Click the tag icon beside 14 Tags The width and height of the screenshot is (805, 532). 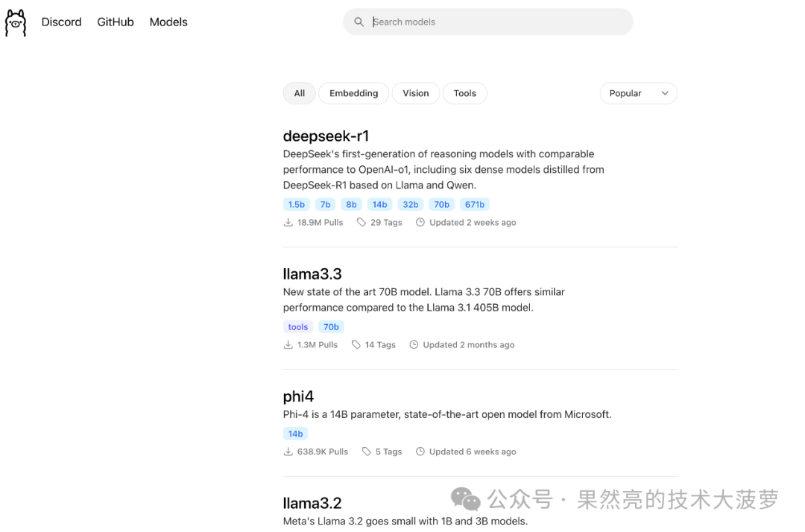click(356, 345)
